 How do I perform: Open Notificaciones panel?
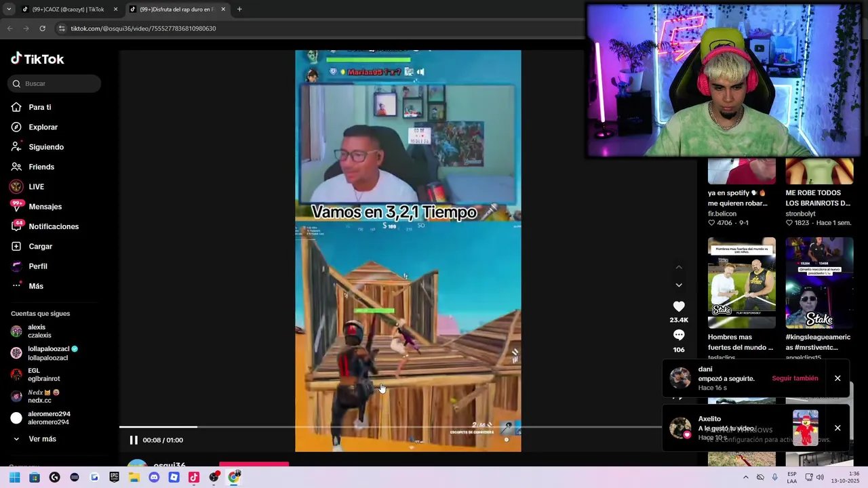(45, 226)
